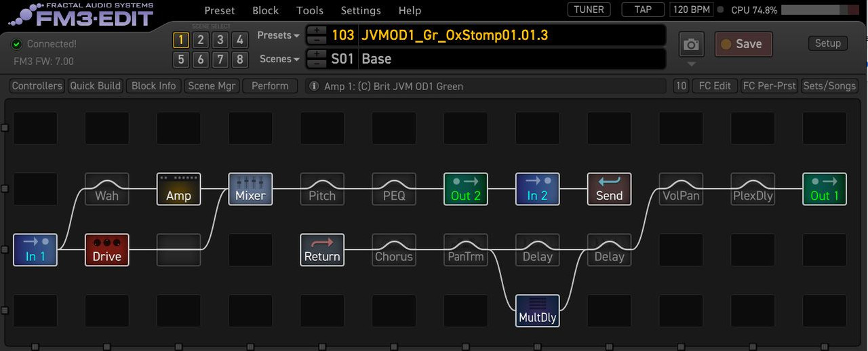Select the Delay block below In 2
The width and height of the screenshot is (868, 351).
click(537, 250)
